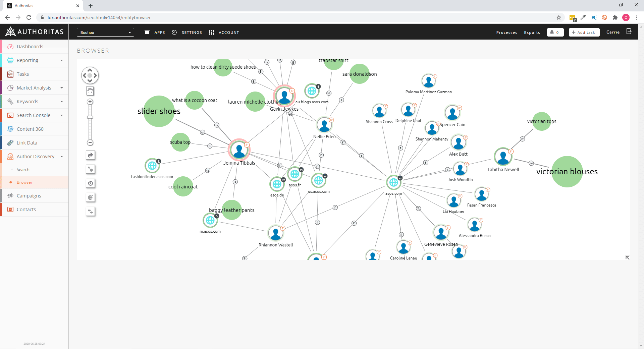
Task: Click the zoom slider handle
Action: [x=90, y=117]
